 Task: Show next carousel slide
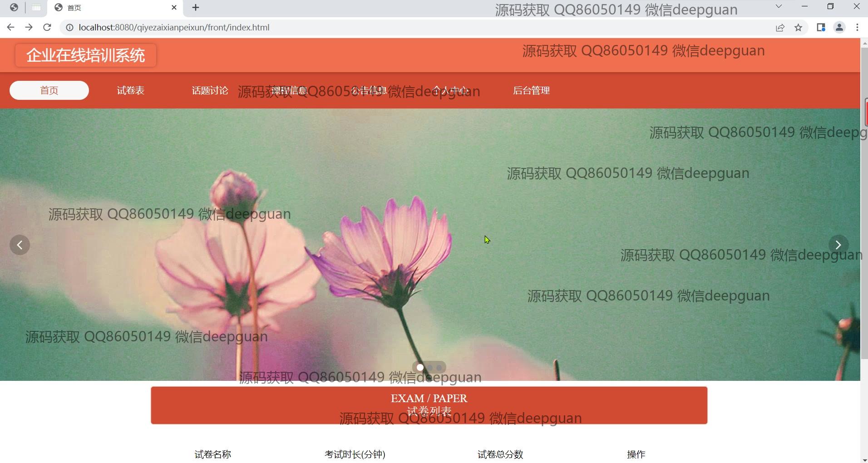click(838, 245)
